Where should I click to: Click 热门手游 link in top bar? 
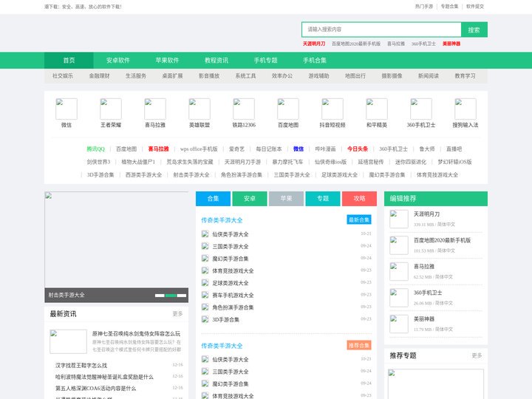coord(424,7)
